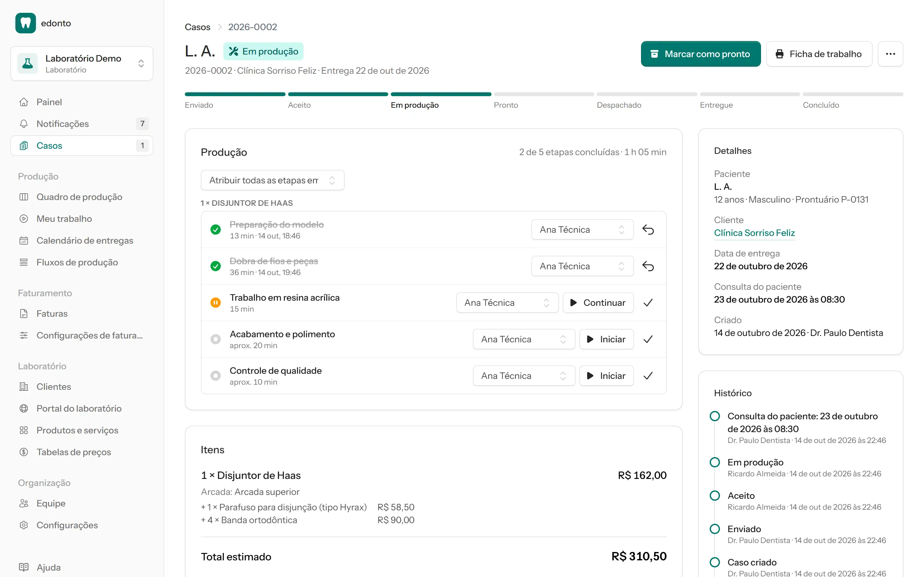The width and height of the screenshot is (924, 577).
Task: Open Ajuda book icon in sidebar
Action: [24, 567]
